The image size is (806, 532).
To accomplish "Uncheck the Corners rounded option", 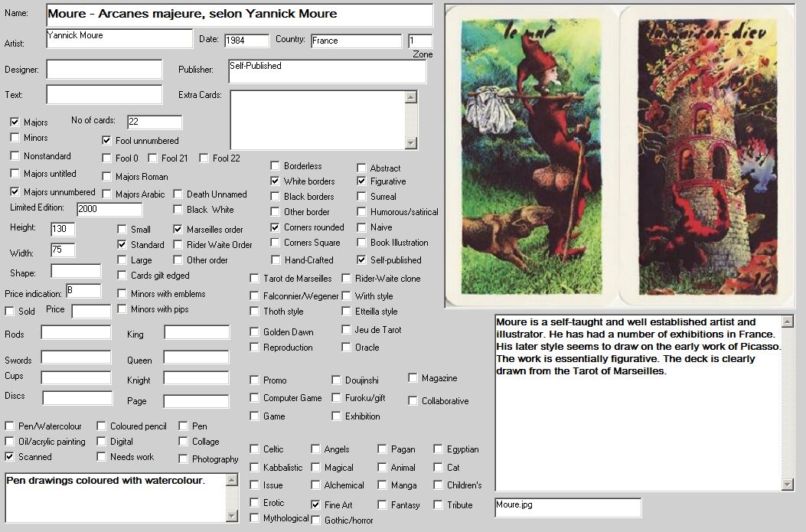I will click(276, 227).
